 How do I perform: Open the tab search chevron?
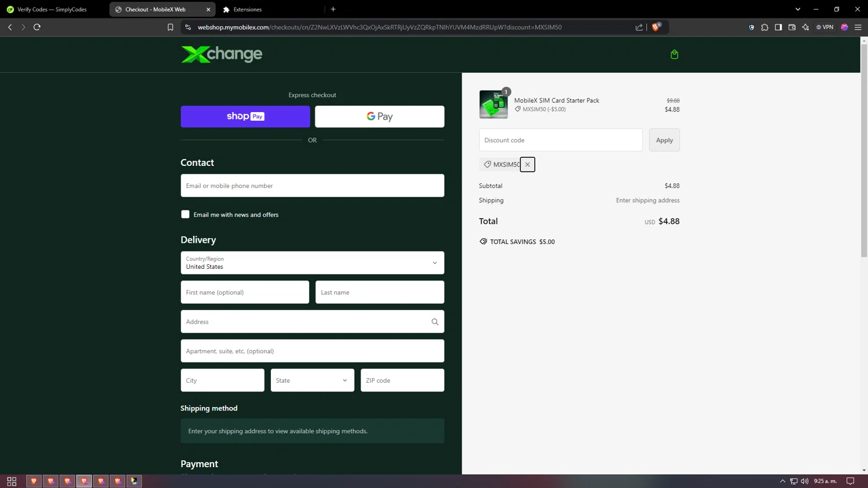(x=797, y=9)
